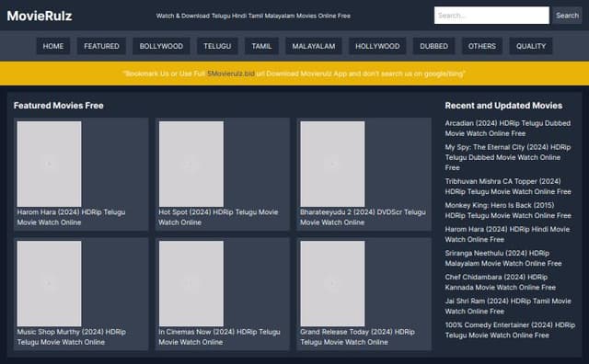Click the Search button
Viewport: 589px width, 364px height.
pyautogui.click(x=567, y=16)
